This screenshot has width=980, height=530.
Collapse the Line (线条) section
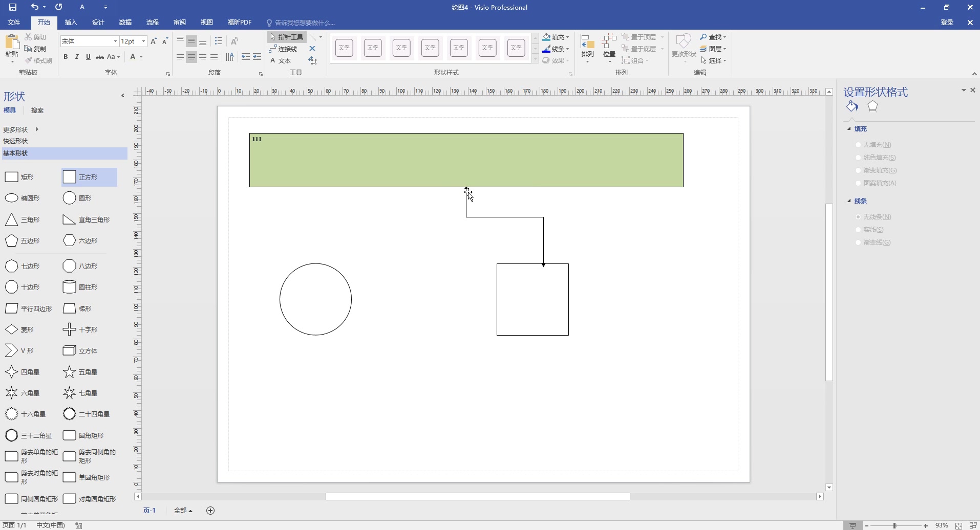pyautogui.click(x=849, y=201)
